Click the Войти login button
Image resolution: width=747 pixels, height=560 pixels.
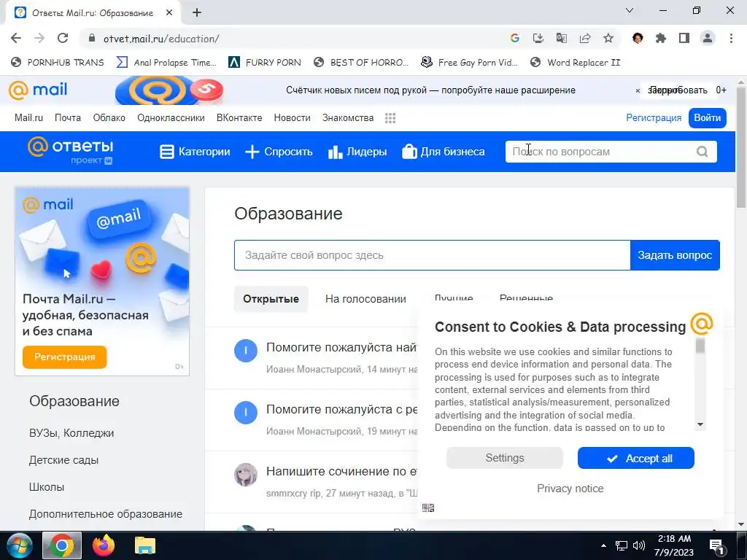pos(707,117)
